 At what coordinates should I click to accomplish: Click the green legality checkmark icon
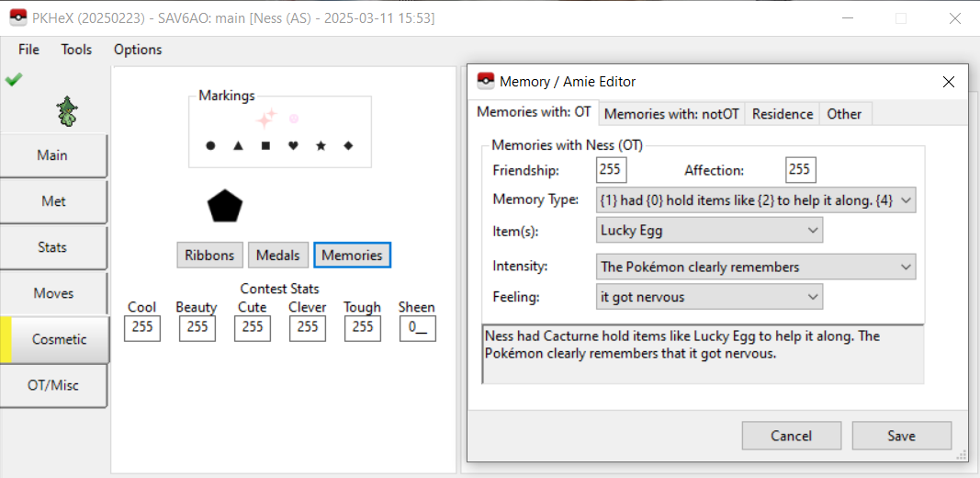pos(13,80)
